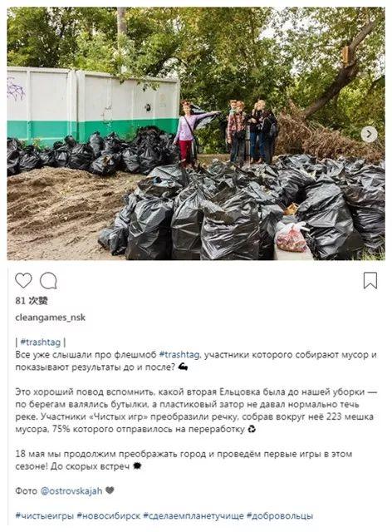Screen dimensions: 392x532
Task: Save the post with the bookmark icon
Action: point(370,281)
